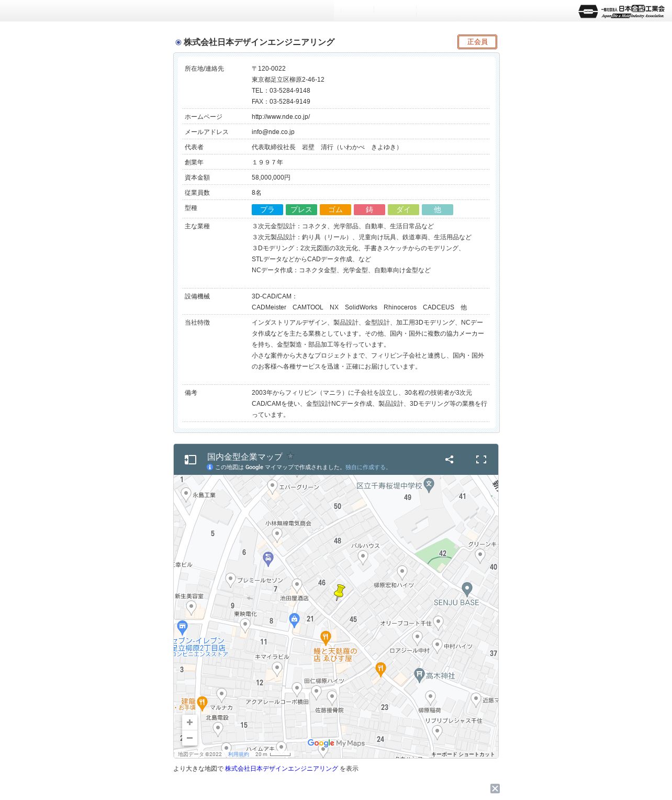Click the blue shopping bag icon near 池田屋酒店

click(x=294, y=620)
